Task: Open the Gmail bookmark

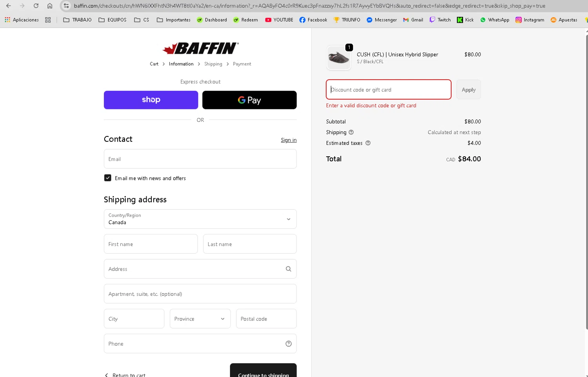Action: click(413, 20)
